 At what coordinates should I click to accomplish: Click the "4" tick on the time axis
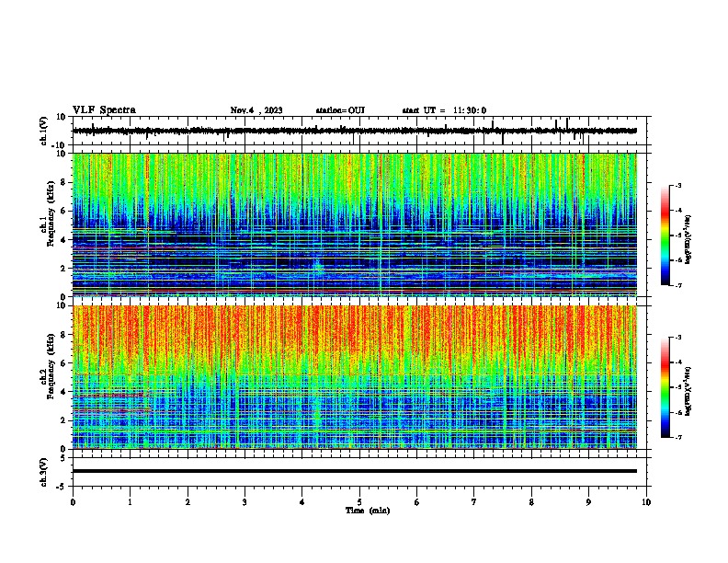302,502
